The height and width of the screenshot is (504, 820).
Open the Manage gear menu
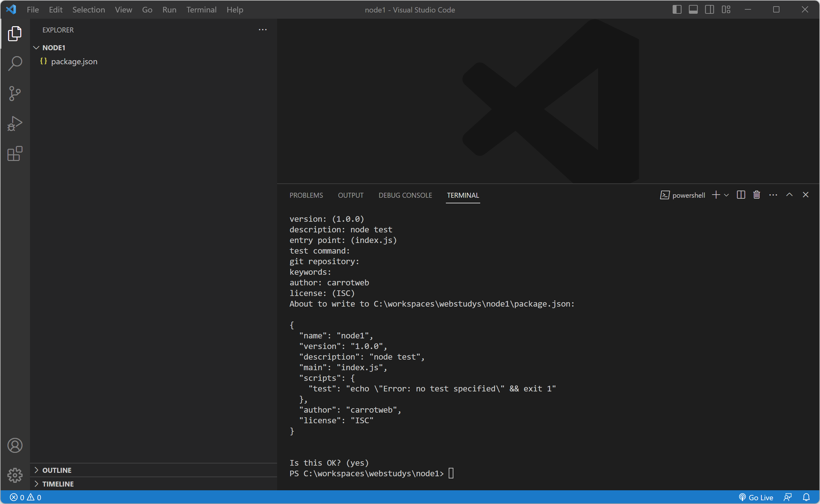click(x=15, y=475)
